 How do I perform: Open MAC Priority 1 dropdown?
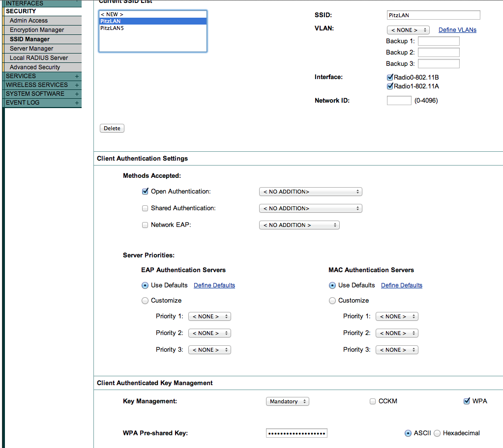pyautogui.click(x=397, y=316)
